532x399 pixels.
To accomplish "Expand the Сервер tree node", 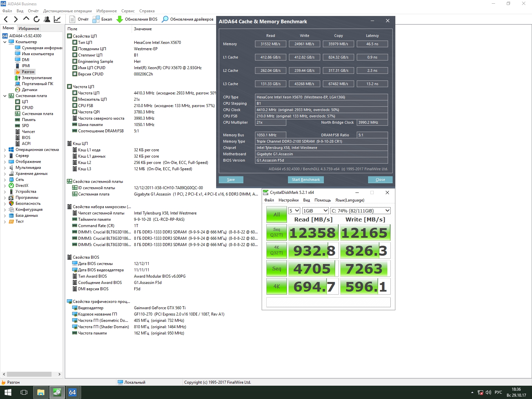I will [x=5, y=156].
